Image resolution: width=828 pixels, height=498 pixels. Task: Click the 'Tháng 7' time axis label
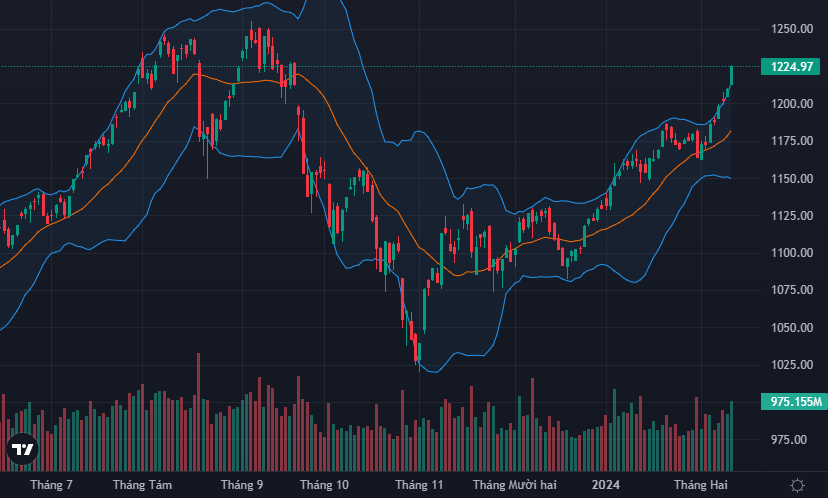[x=51, y=485]
